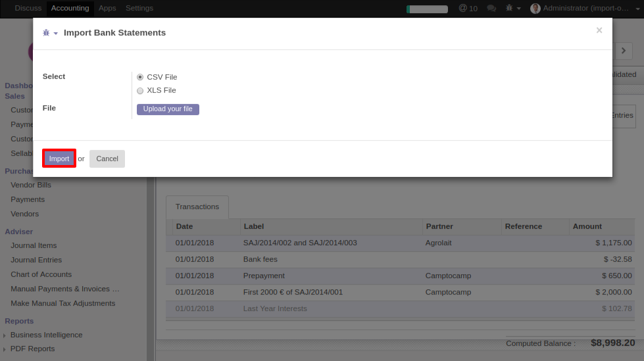Open the conversations chat bubble icon
Image resolution: width=644 pixels, height=361 pixels.
491,9
